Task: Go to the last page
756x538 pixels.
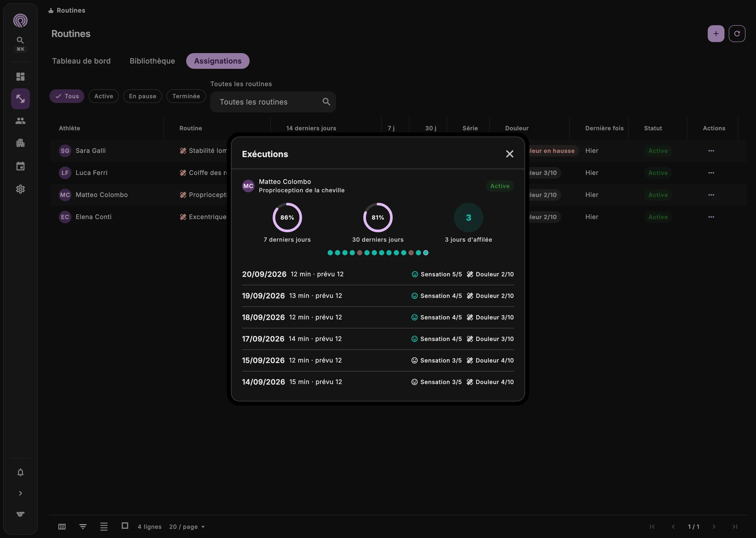Action: [735, 527]
